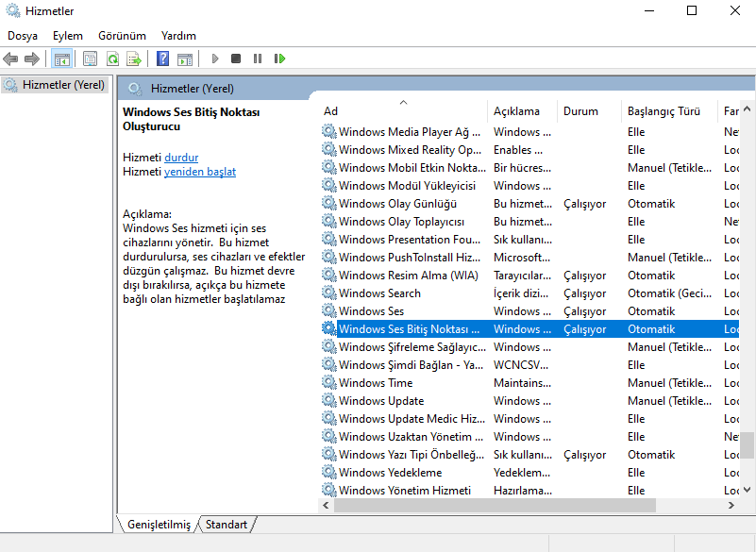Click the Refresh toolbar icon

(113, 59)
